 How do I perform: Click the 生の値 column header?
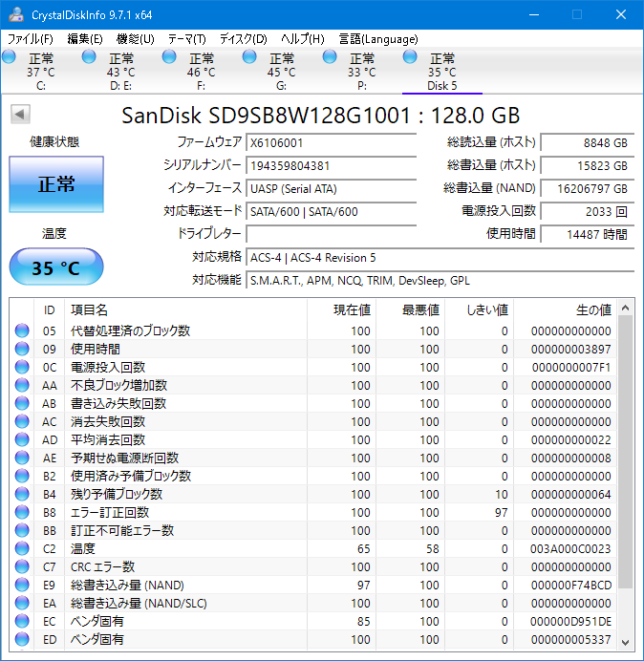(x=565, y=310)
